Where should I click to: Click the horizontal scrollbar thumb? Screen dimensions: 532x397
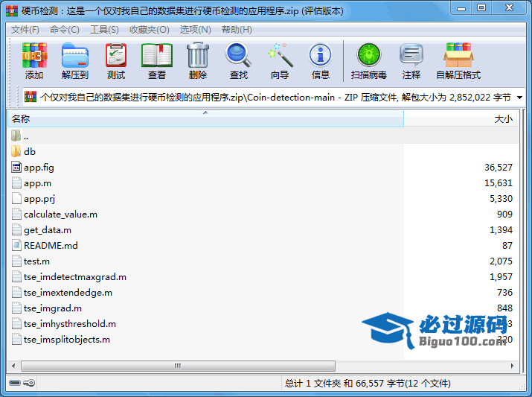178,366
